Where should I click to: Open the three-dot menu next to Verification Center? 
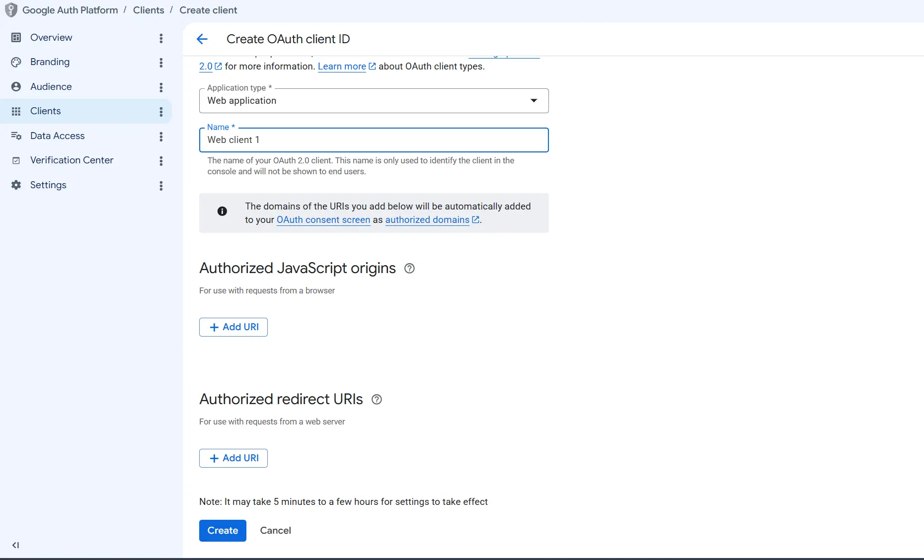click(161, 161)
